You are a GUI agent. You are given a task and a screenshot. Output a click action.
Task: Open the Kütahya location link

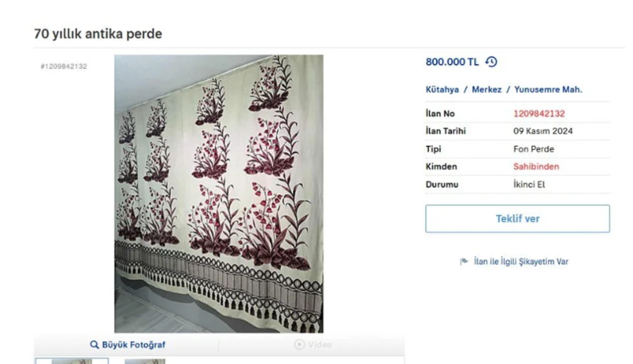pyautogui.click(x=442, y=90)
